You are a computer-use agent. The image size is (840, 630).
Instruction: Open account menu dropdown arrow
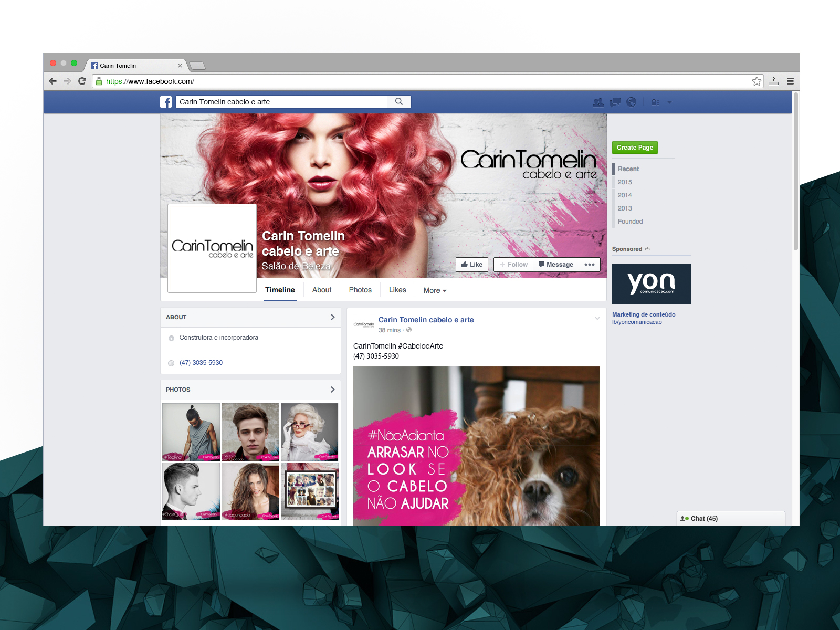coord(669,102)
